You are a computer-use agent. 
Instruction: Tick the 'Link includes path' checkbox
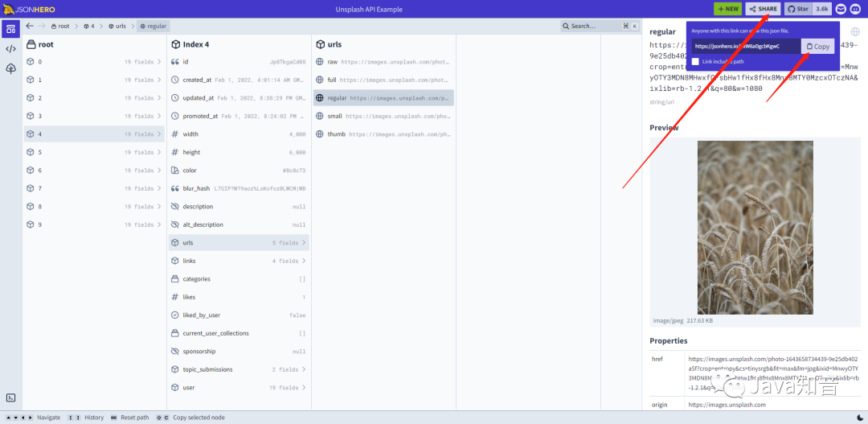(x=695, y=61)
